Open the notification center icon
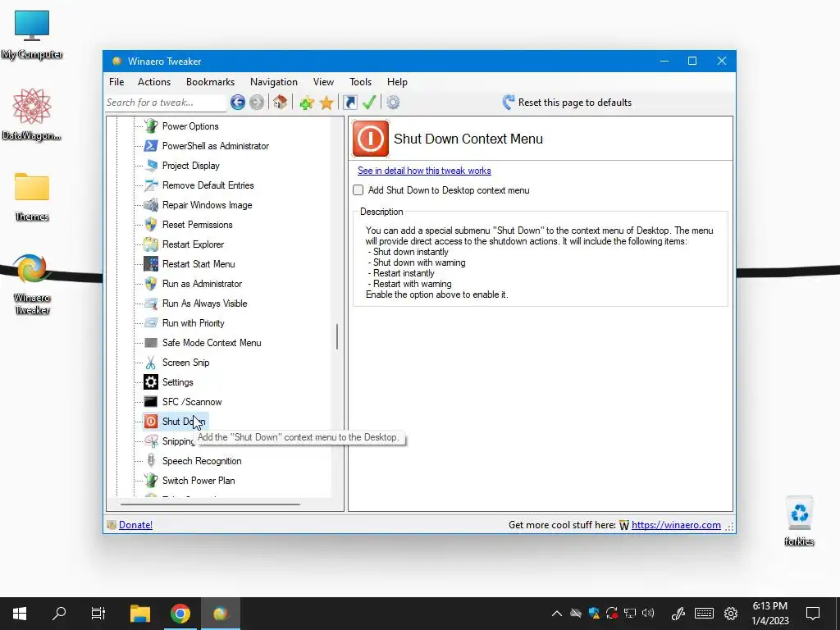Screen dimensions: 840x630 point(813,614)
